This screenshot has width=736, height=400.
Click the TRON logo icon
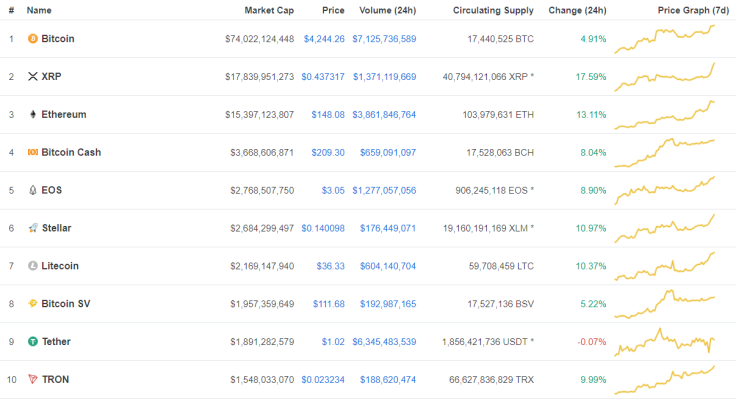[33, 379]
